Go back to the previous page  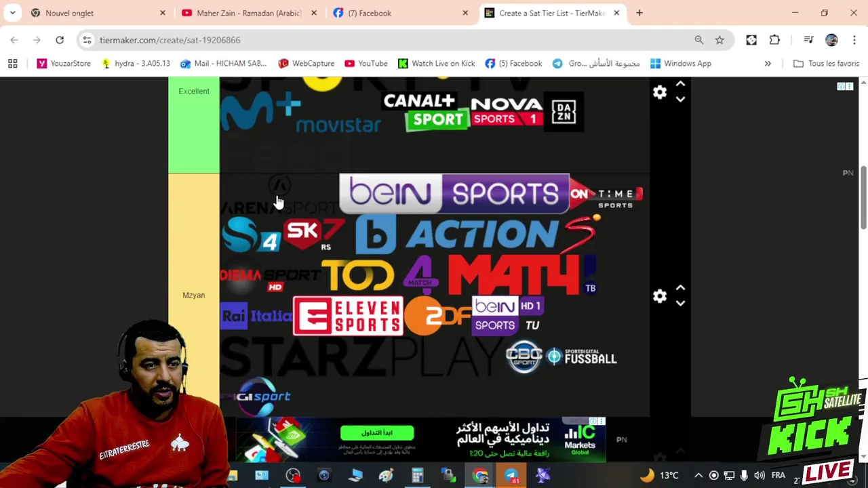14,40
